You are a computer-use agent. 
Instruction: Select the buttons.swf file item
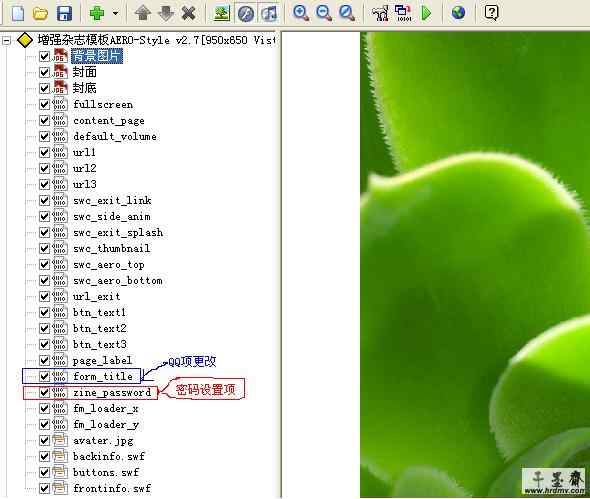[106, 472]
